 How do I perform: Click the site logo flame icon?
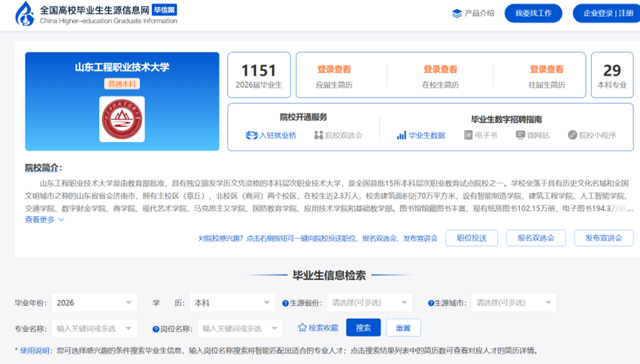tap(25, 14)
